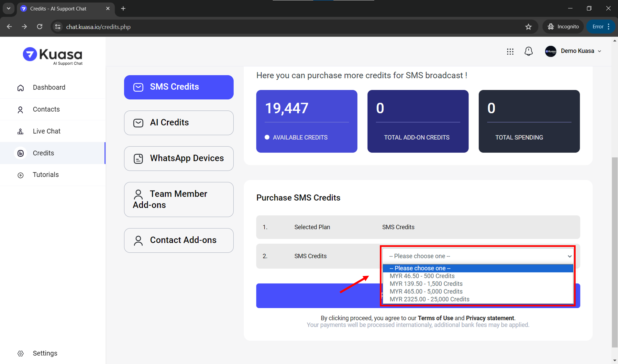This screenshot has width=618, height=364.
Task: Click the notification bell icon
Action: (x=528, y=51)
